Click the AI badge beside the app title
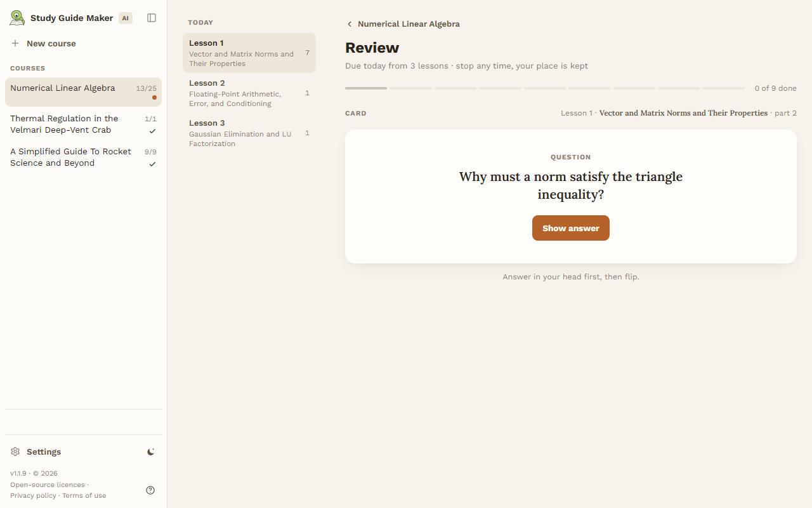The image size is (812, 508). pyautogui.click(x=126, y=18)
